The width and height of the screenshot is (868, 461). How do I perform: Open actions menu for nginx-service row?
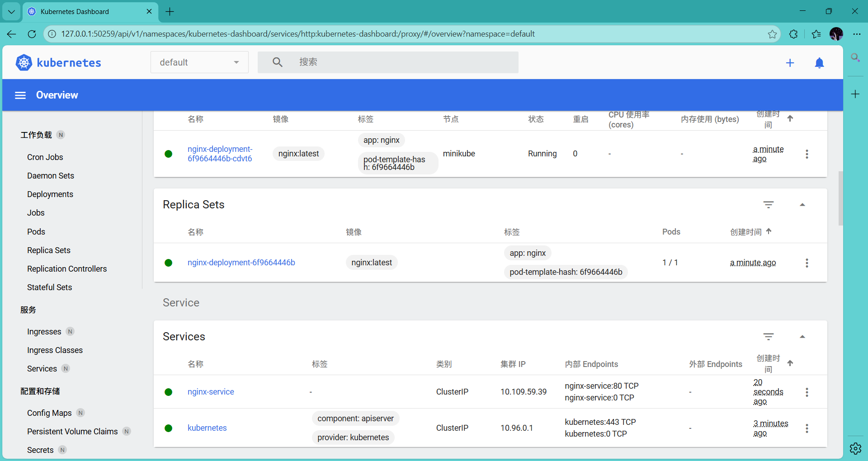[x=807, y=392]
